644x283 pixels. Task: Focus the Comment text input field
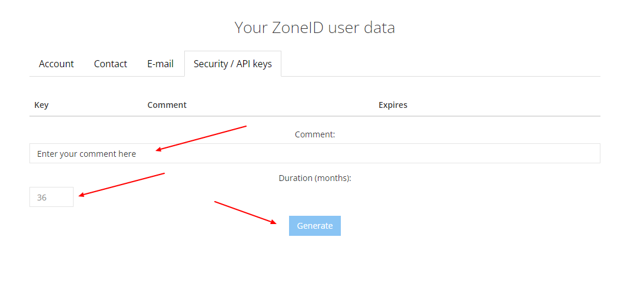point(353,153)
